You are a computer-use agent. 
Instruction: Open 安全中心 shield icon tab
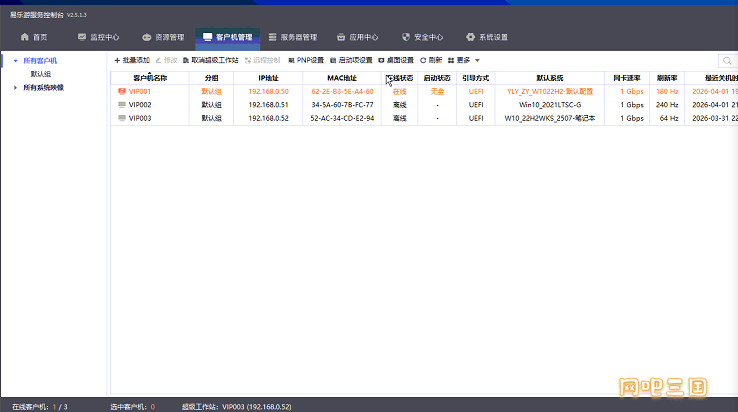[x=422, y=37]
